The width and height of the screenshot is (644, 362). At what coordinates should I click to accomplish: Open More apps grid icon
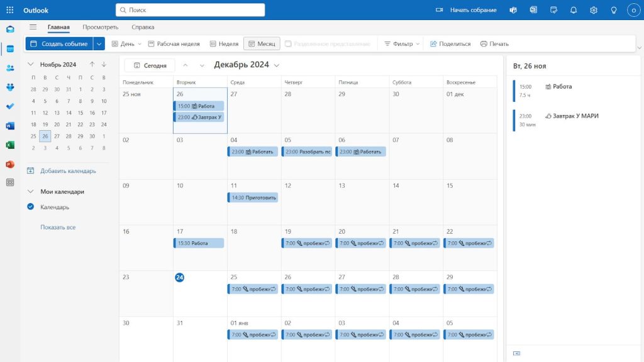10,182
